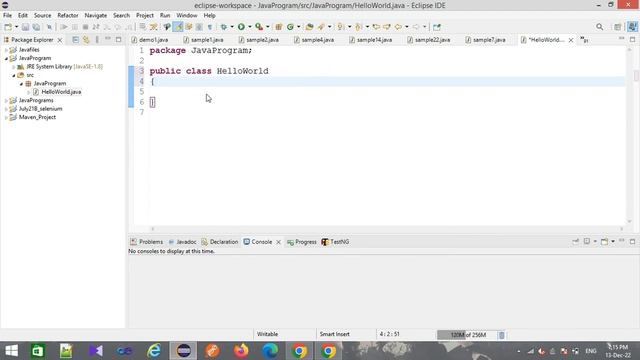Image resolution: width=640 pixels, height=360 pixels.
Task: Open the Run menu
Action: (165, 16)
